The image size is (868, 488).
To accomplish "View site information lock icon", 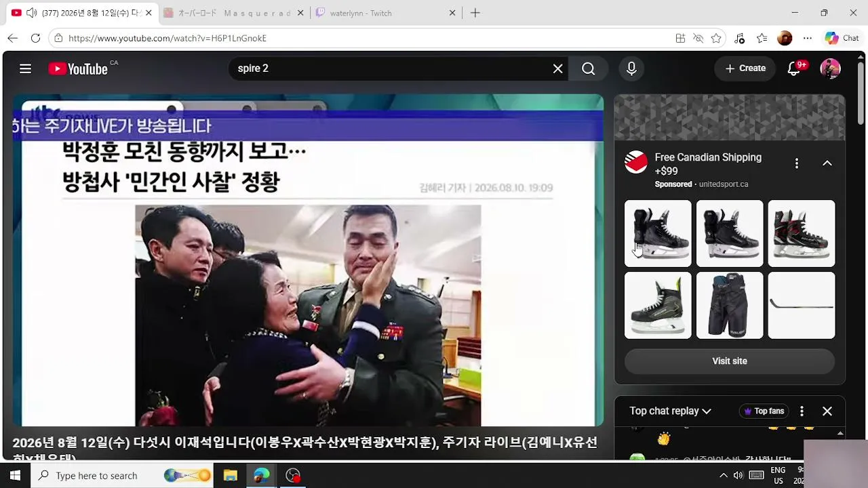I will 59,38.
